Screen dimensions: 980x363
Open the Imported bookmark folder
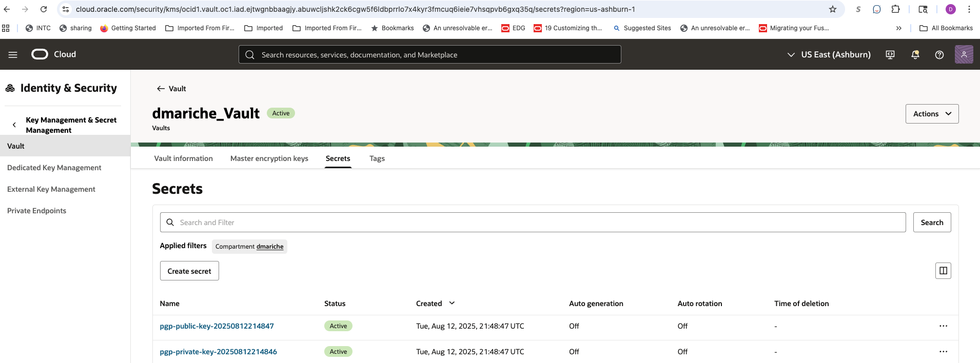click(264, 28)
